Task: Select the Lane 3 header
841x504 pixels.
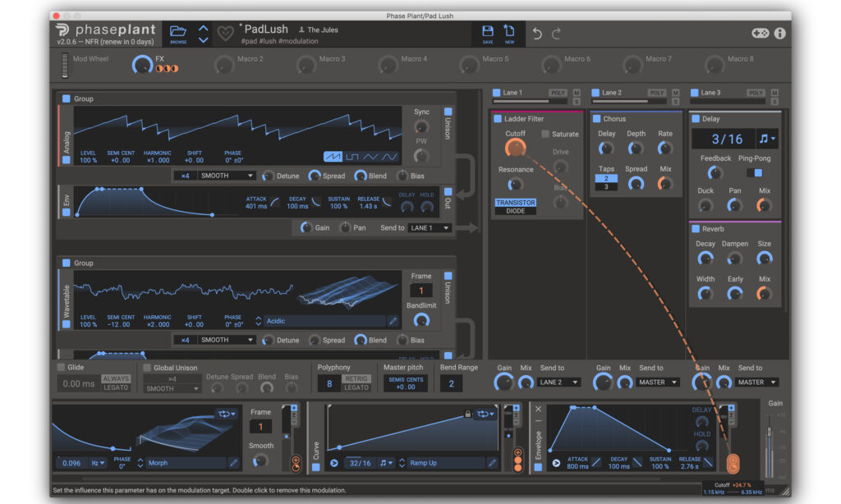Action: pyautogui.click(x=710, y=93)
